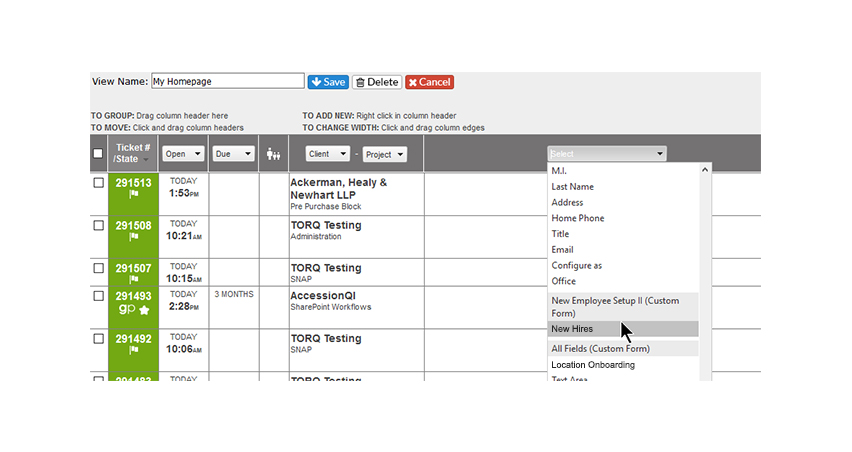Click the people assignee icon in header
Screen dimensions: 852x452
point(273,154)
